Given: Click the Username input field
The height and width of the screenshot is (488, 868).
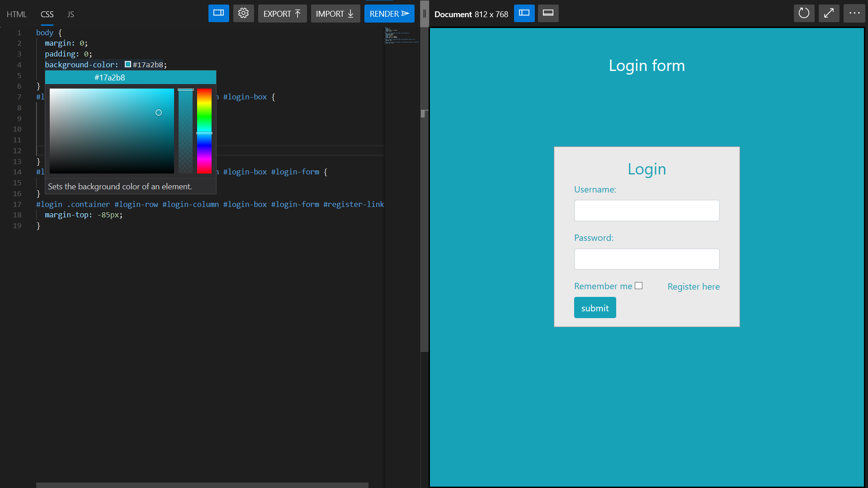Looking at the screenshot, I should (646, 211).
